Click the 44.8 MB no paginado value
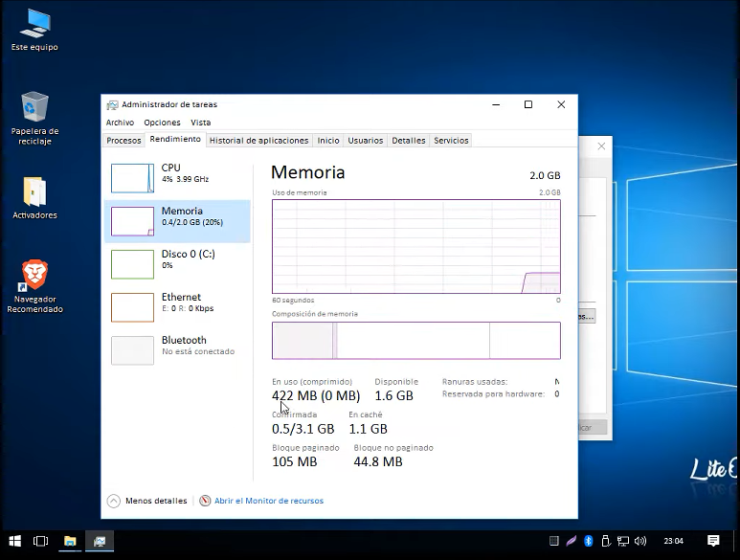Image resolution: width=740 pixels, height=560 pixels. tap(378, 461)
